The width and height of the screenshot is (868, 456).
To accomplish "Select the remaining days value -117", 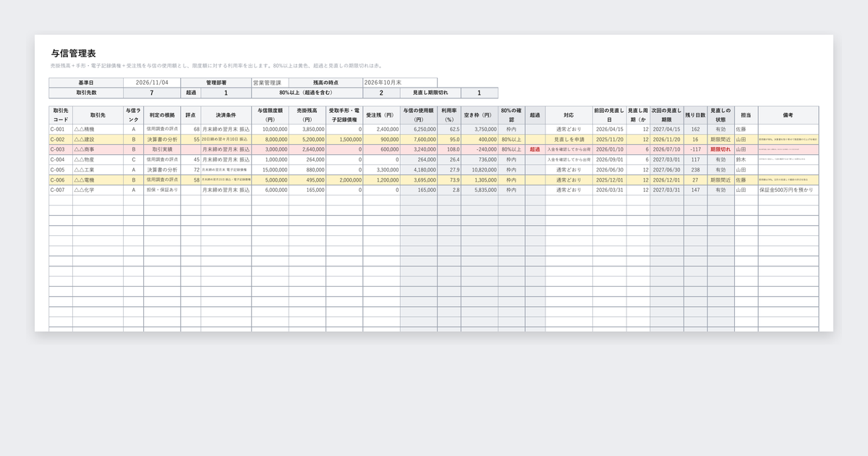I will point(695,149).
